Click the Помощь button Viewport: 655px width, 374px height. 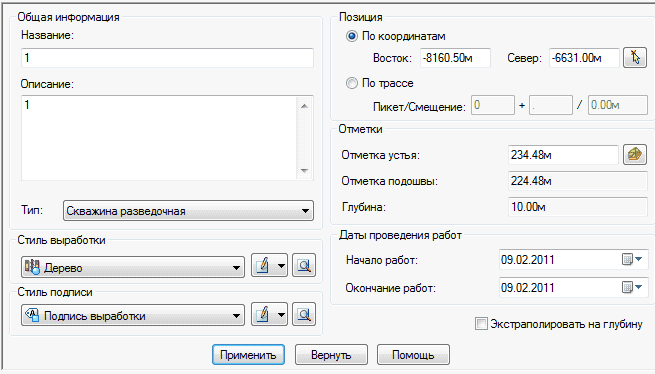tap(413, 355)
